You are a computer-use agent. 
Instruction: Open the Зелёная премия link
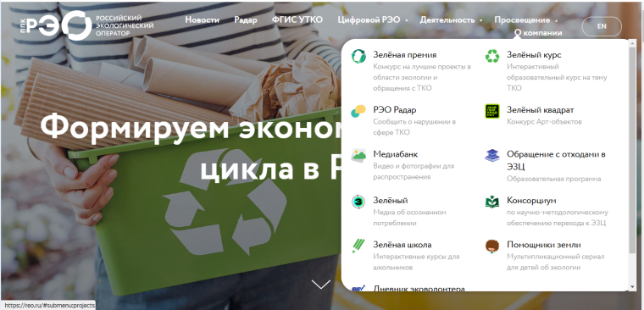click(x=404, y=54)
